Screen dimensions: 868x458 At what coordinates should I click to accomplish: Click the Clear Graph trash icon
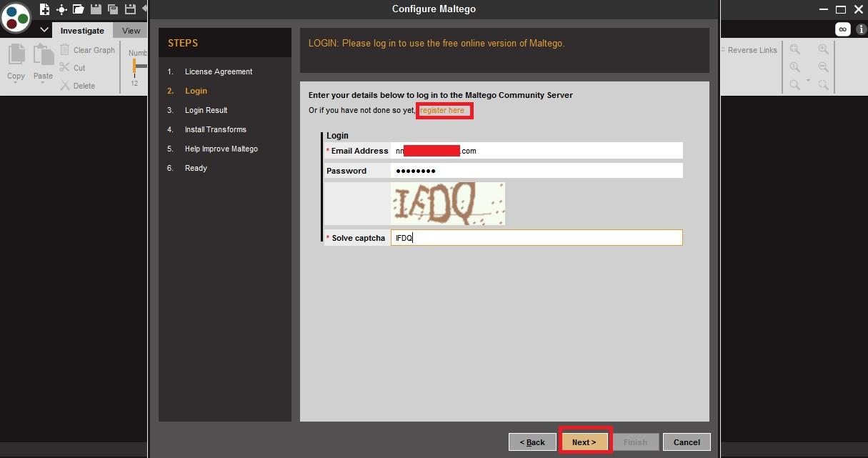[65, 50]
